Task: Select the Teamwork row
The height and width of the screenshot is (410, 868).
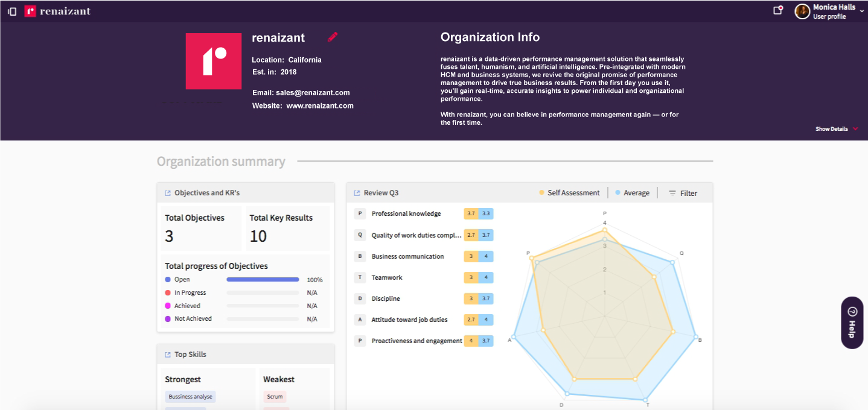Action: tap(424, 277)
